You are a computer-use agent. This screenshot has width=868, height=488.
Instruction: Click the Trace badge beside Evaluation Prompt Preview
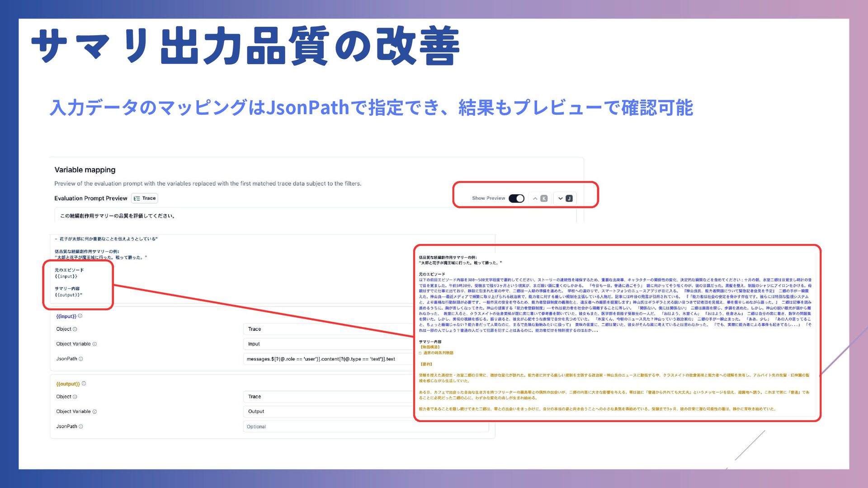point(145,198)
